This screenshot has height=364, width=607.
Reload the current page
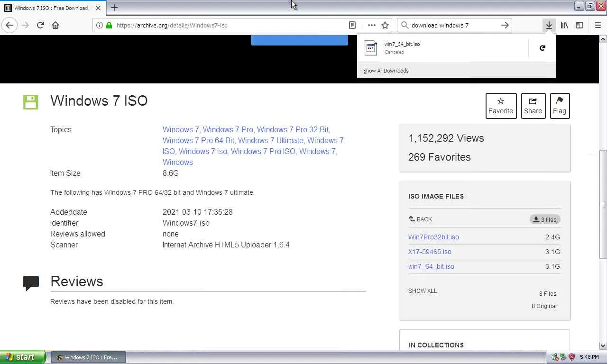click(40, 25)
